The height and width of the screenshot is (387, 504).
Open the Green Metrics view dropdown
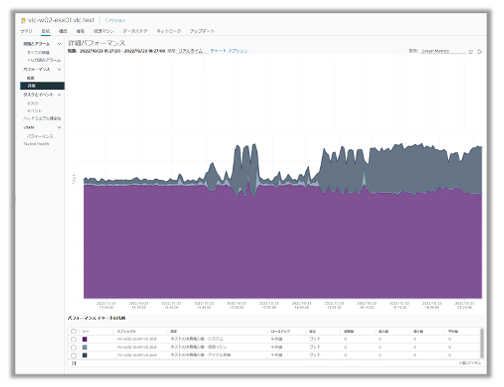click(444, 51)
